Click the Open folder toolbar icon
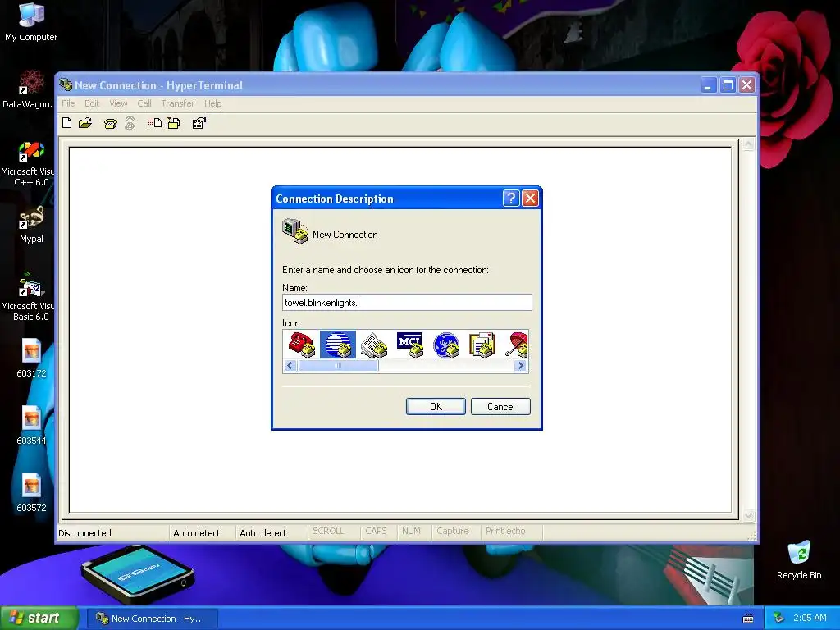The image size is (840, 630). [x=85, y=123]
